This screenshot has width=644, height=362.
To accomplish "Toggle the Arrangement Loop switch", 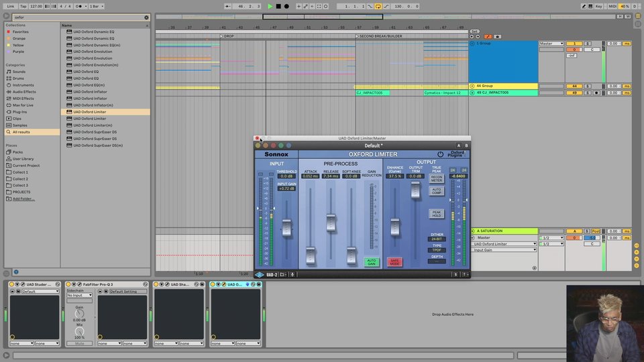I will pyautogui.click(x=378, y=6).
